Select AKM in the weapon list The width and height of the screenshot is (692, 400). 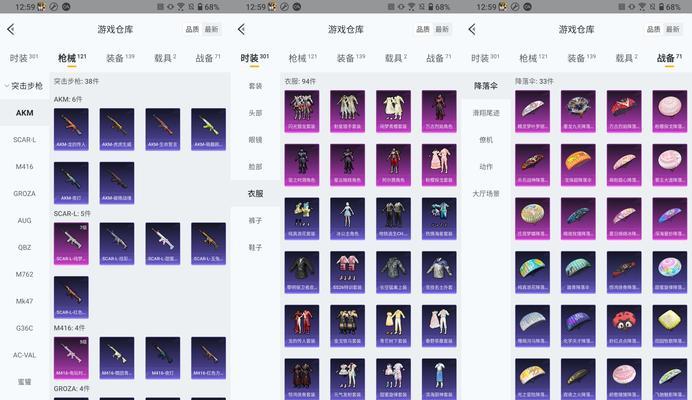[24, 113]
